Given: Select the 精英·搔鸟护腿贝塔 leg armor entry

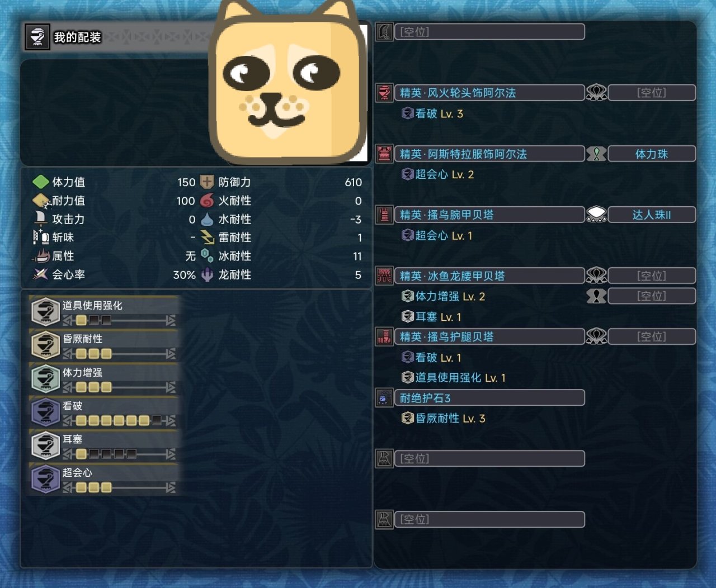Looking at the screenshot, I should tap(489, 336).
